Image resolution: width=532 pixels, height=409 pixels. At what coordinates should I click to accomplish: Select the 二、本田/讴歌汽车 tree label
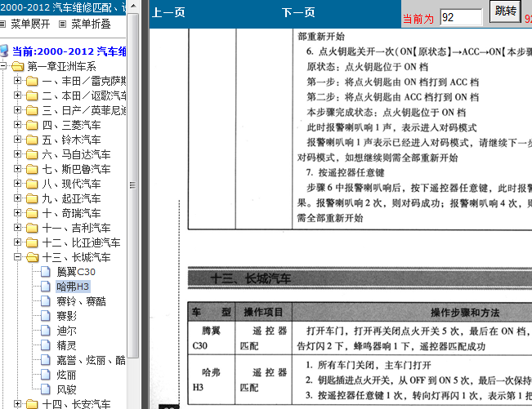[84, 96]
